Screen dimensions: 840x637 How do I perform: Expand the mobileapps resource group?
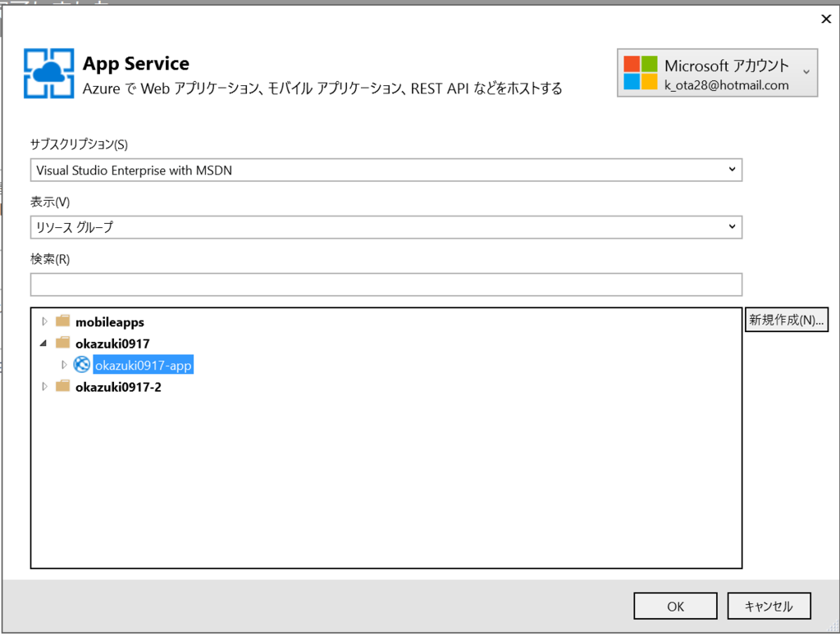[44, 321]
